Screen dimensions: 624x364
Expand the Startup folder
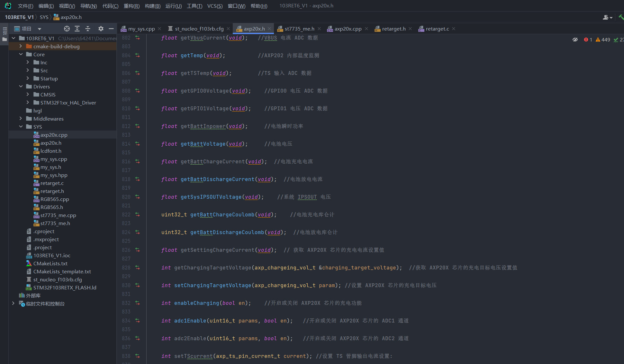(x=28, y=78)
